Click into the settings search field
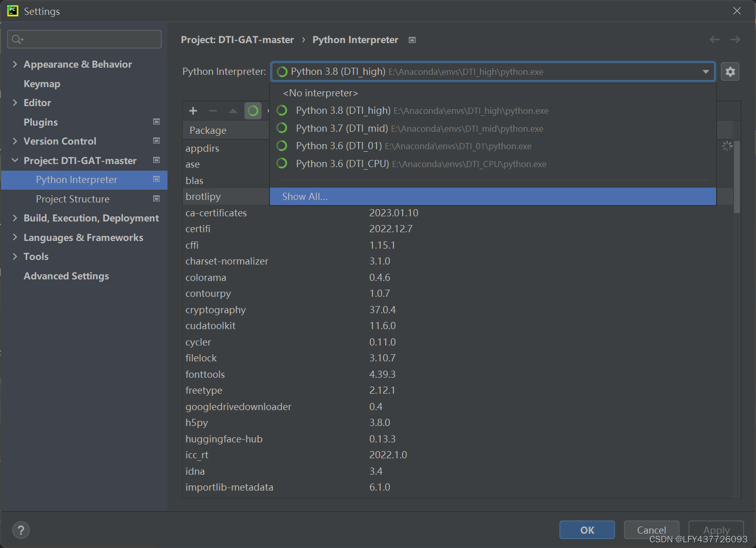The image size is (756, 548). (85, 39)
